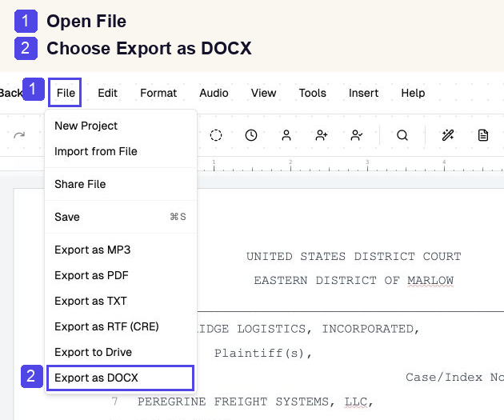Open the Edit menu
Viewport: 504px width, 420px height.
[x=107, y=93]
